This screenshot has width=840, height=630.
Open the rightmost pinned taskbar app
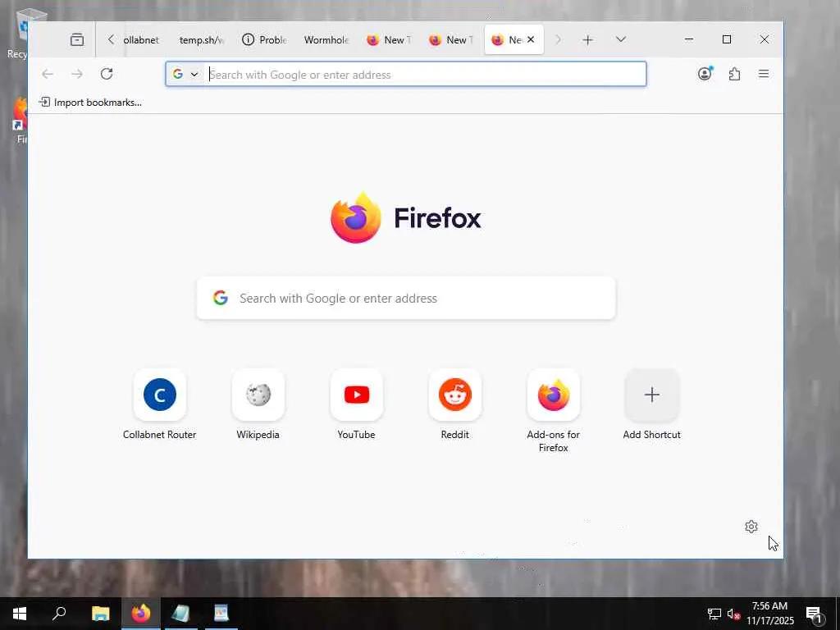tap(221, 614)
